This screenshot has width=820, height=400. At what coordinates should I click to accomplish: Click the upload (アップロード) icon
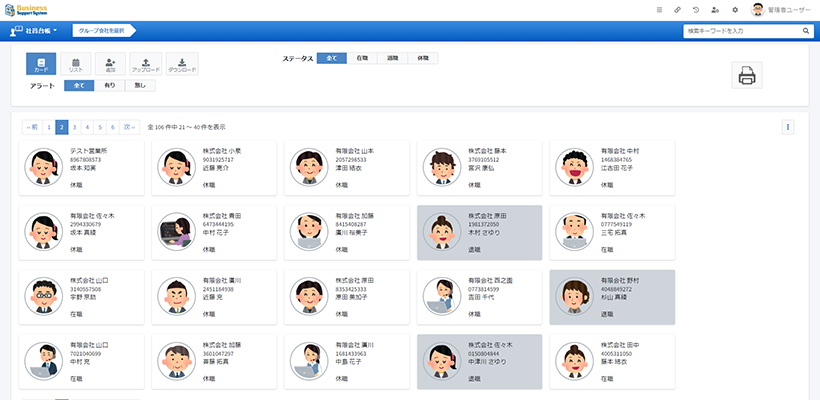coord(146,64)
